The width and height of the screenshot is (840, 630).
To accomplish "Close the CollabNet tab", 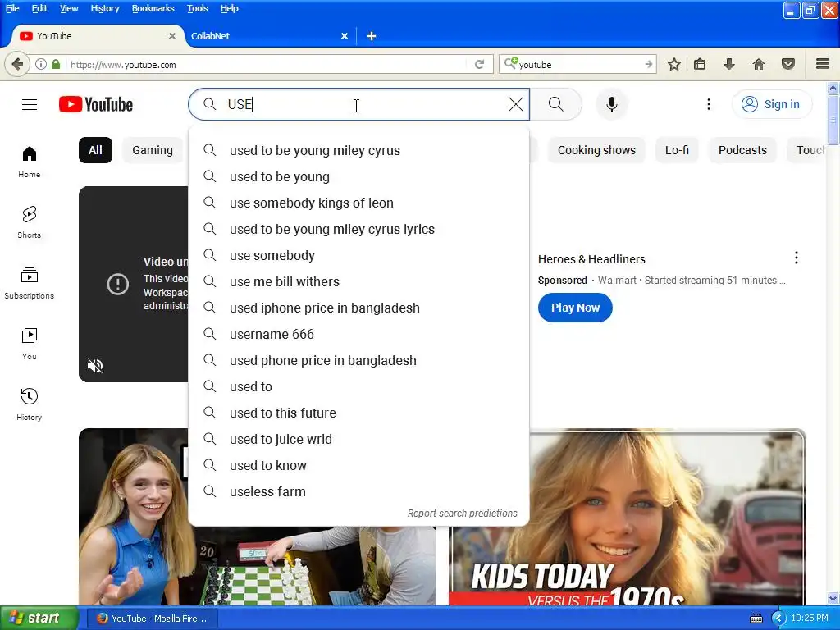I will [345, 36].
